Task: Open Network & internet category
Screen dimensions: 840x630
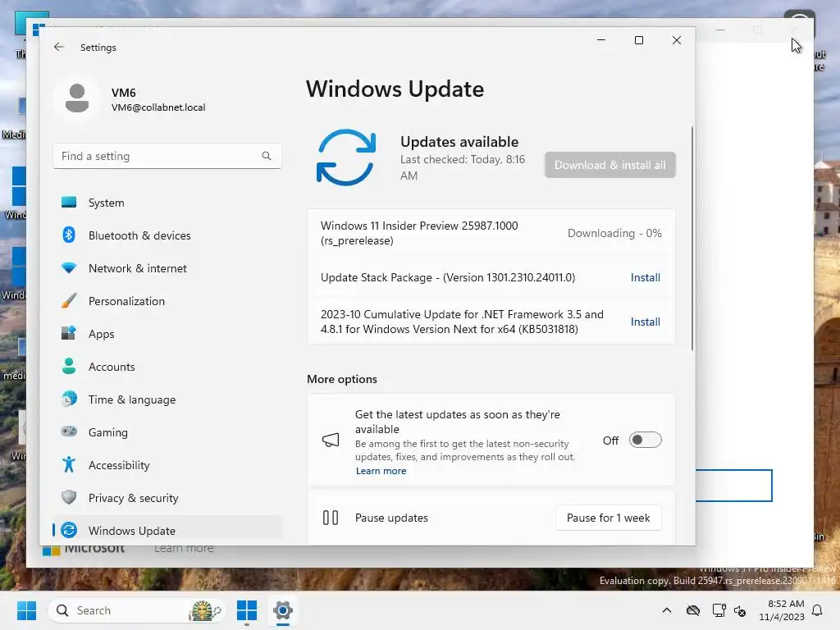Action: pyautogui.click(x=167, y=268)
